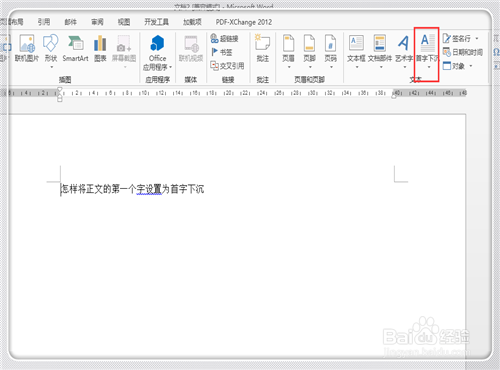Choose the 艺术字 WordArt button

coord(404,51)
